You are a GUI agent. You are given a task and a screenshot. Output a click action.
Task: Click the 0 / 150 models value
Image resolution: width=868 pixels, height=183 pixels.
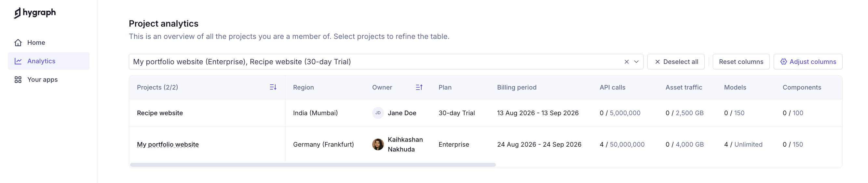[734, 113]
